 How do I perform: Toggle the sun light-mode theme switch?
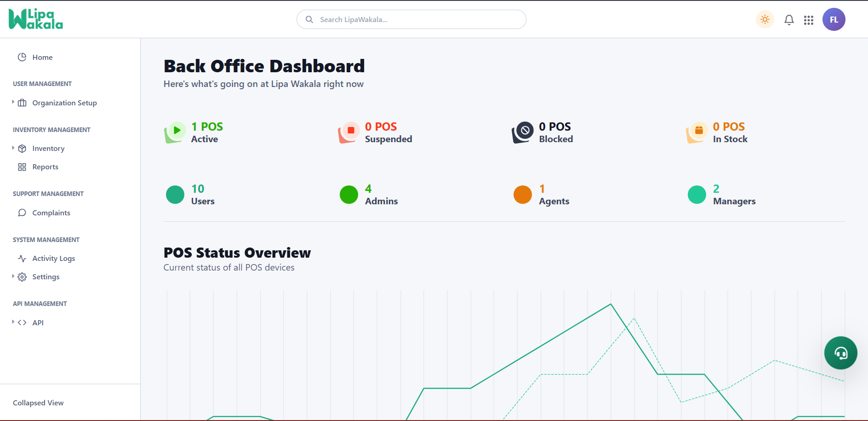coord(765,19)
